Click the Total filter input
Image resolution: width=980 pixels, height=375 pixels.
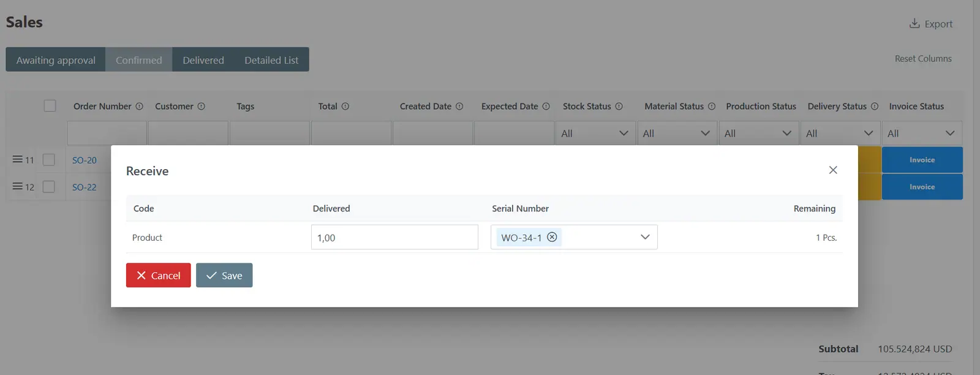(x=352, y=133)
